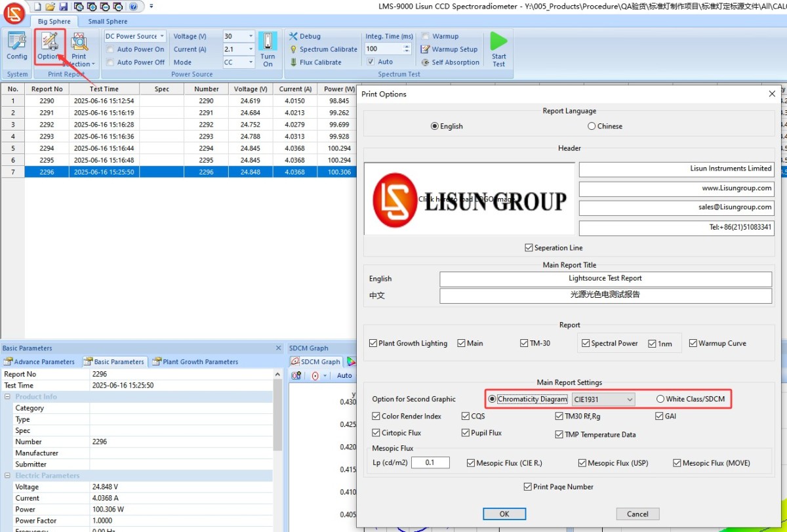Image resolution: width=787 pixels, height=532 pixels.
Task: Sort table by Test Time column
Action: pyautogui.click(x=104, y=89)
